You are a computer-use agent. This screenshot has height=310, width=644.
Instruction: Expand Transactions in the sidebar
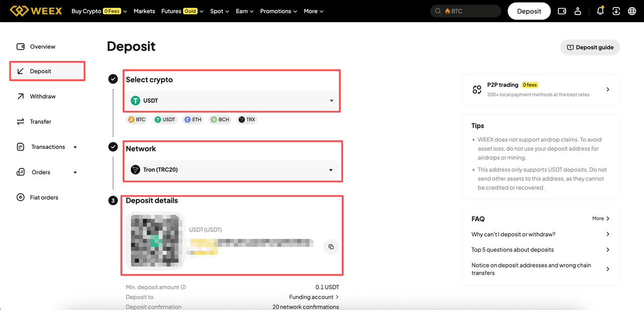(x=47, y=147)
